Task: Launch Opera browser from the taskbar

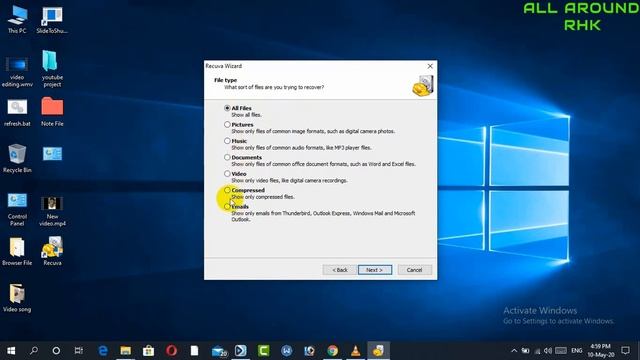Action: [171, 351]
